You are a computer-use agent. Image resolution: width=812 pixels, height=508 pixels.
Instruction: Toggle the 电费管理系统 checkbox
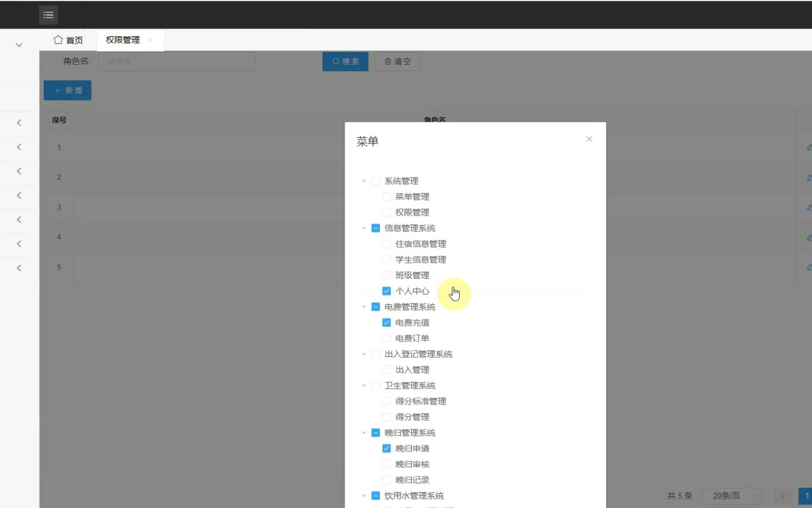pos(375,307)
